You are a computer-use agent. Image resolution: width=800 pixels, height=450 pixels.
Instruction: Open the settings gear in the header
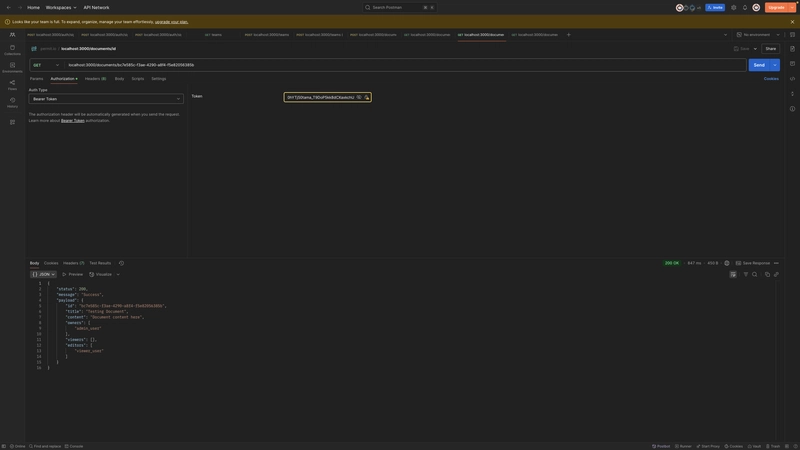coord(734,8)
